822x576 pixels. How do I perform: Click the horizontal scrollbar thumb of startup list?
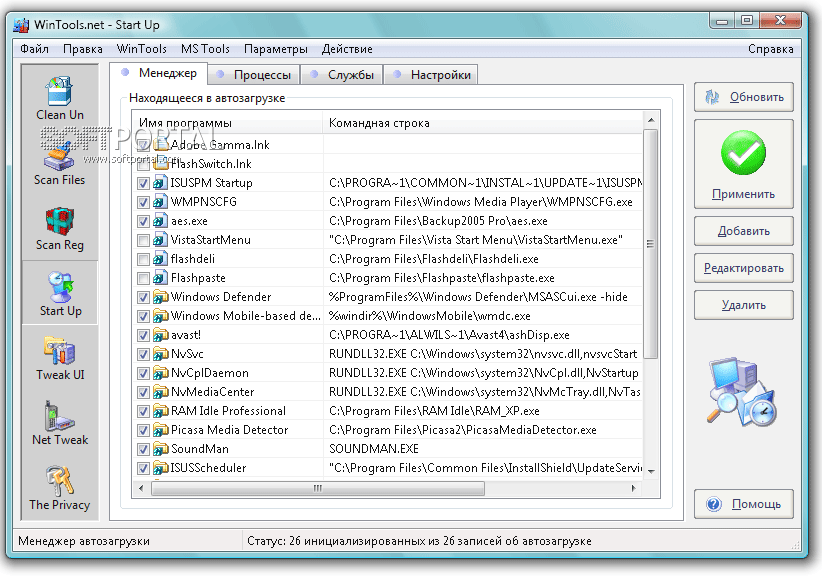(318, 488)
